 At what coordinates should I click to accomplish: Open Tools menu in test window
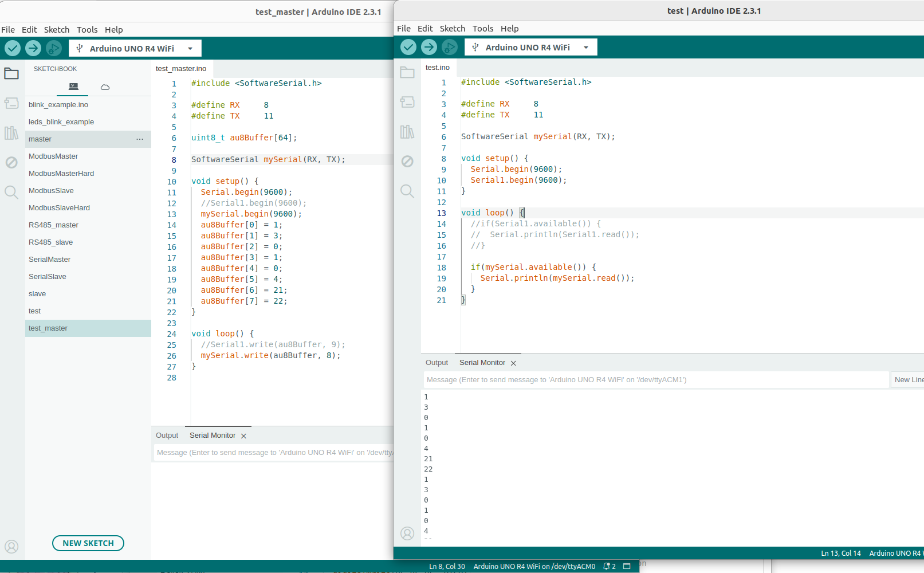click(x=483, y=29)
